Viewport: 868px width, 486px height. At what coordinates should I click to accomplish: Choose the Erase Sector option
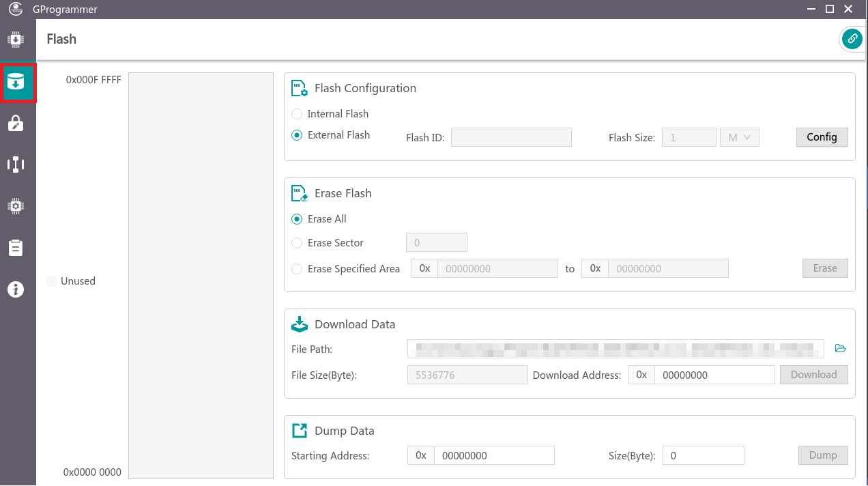pos(297,243)
